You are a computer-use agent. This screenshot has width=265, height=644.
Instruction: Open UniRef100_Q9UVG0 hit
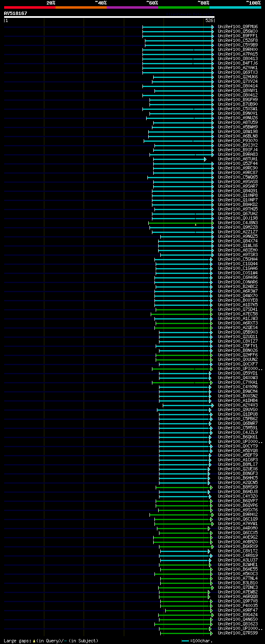tap(238, 410)
